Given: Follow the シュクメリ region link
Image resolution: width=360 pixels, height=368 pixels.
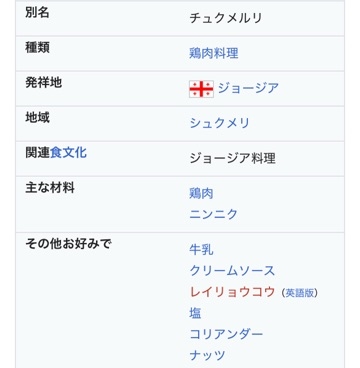Looking at the screenshot, I should coord(219,123).
